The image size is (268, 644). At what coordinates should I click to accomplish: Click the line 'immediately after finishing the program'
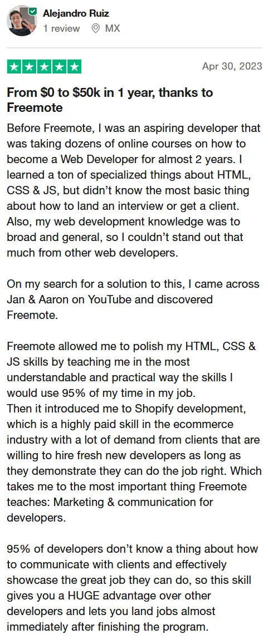106,627
